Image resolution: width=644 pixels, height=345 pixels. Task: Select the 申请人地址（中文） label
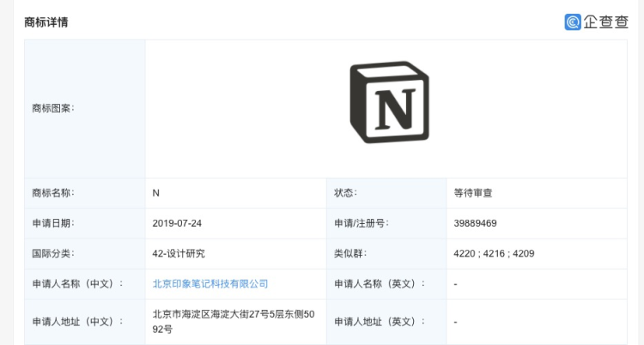coord(77,322)
